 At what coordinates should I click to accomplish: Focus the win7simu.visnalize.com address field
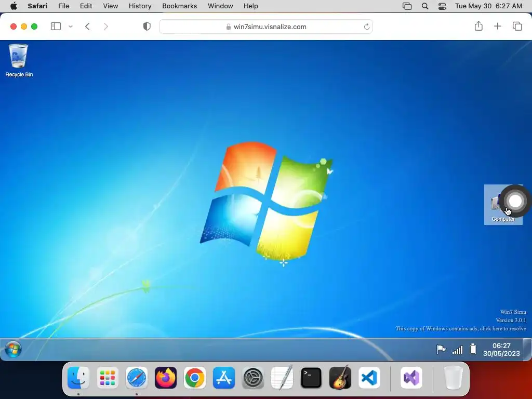(x=266, y=26)
